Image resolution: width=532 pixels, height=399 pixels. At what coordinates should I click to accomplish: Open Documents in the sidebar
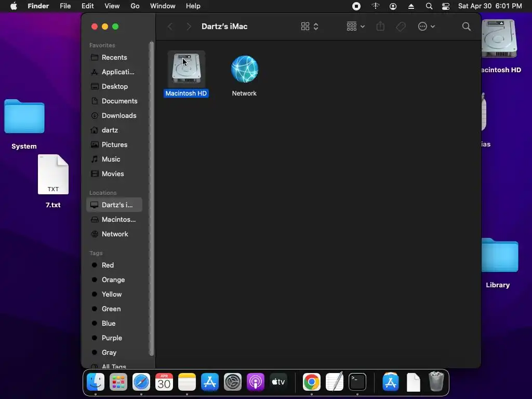click(114, 101)
